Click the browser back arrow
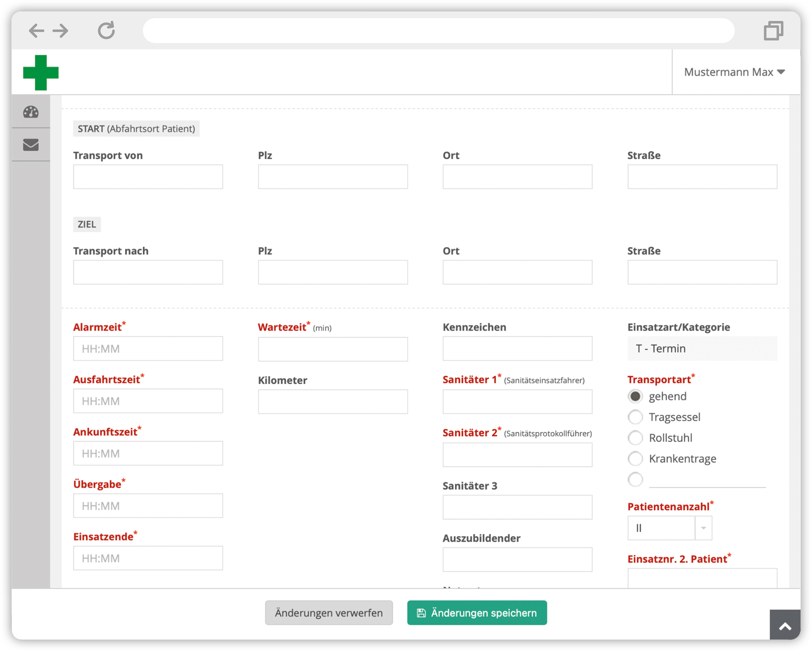Viewport: 812px width, 651px height. click(36, 31)
